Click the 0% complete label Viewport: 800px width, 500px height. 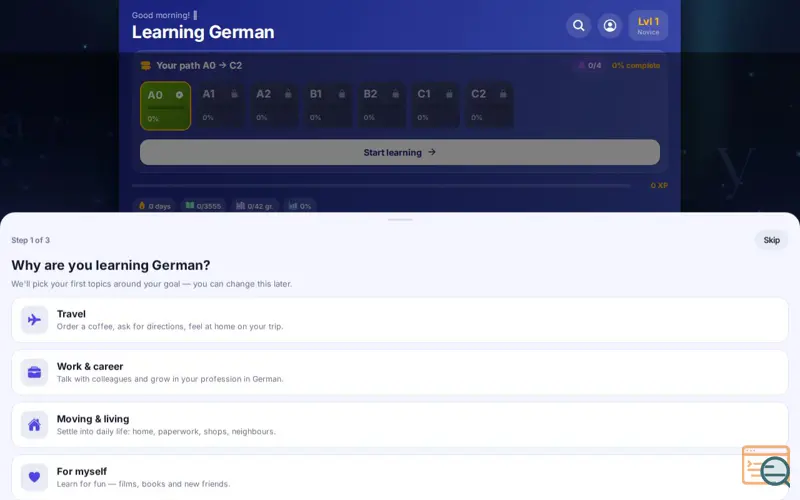(x=636, y=65)
